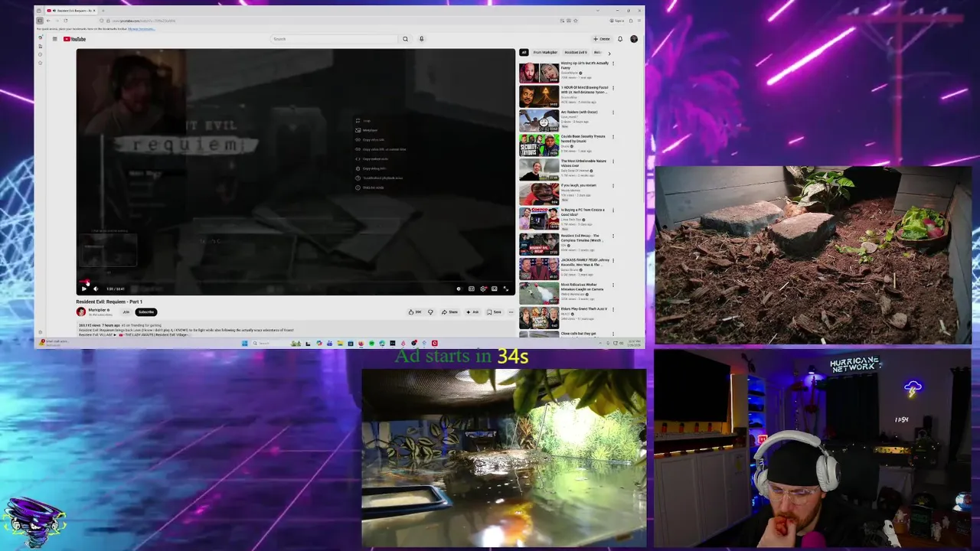Select the Resident Evil 9 chip
980x551 pixels.
point(576,53)
